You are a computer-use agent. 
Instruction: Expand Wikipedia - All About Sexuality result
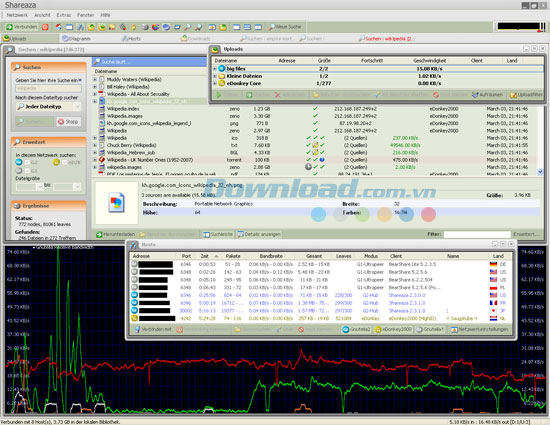click(95, 94)
